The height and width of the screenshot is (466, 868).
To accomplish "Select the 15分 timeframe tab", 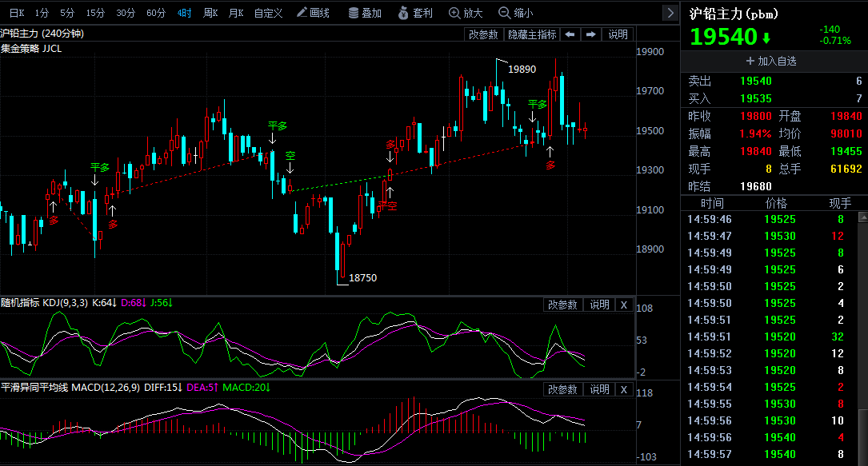I will coord(95,13).
